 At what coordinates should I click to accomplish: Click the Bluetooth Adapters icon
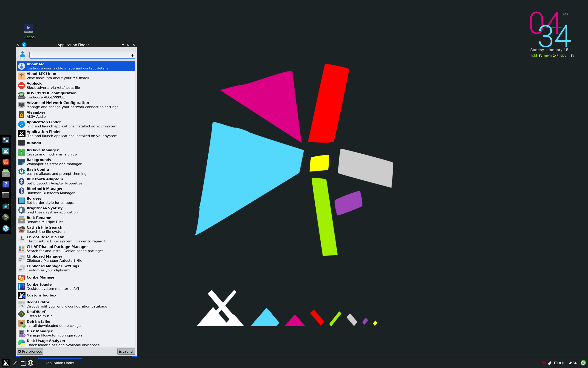coord(21,181)
